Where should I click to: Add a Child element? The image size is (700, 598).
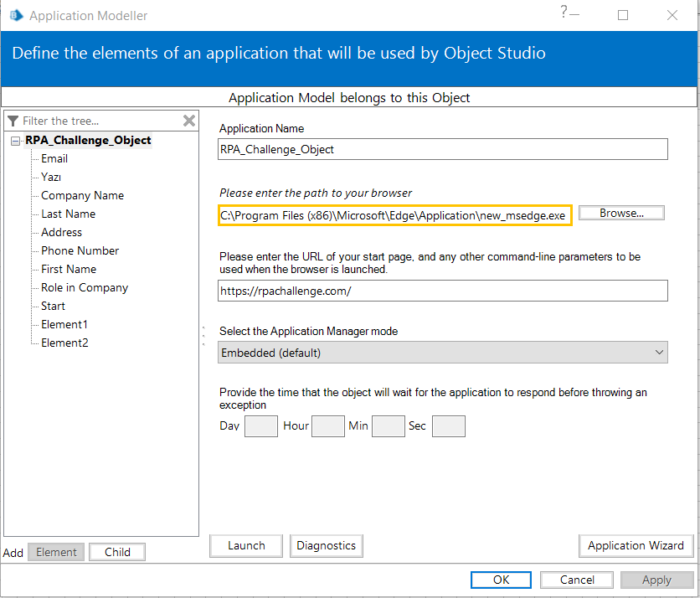pyautogui.click(x=117, y=552)
